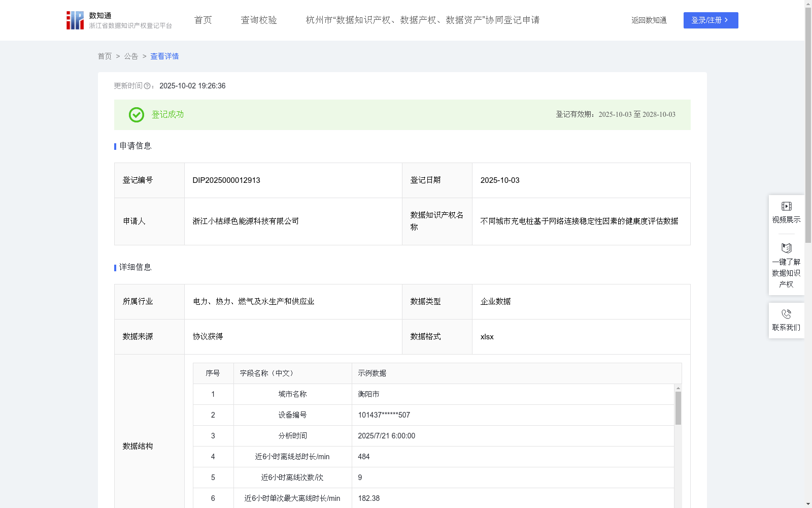Screen dimensions: 812x508
Task: Click the page scroll down arrow
Action: pos(808,504)
